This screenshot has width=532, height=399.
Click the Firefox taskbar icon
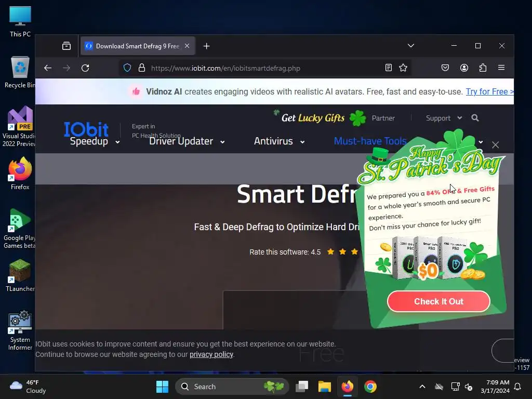pos(347,387)
